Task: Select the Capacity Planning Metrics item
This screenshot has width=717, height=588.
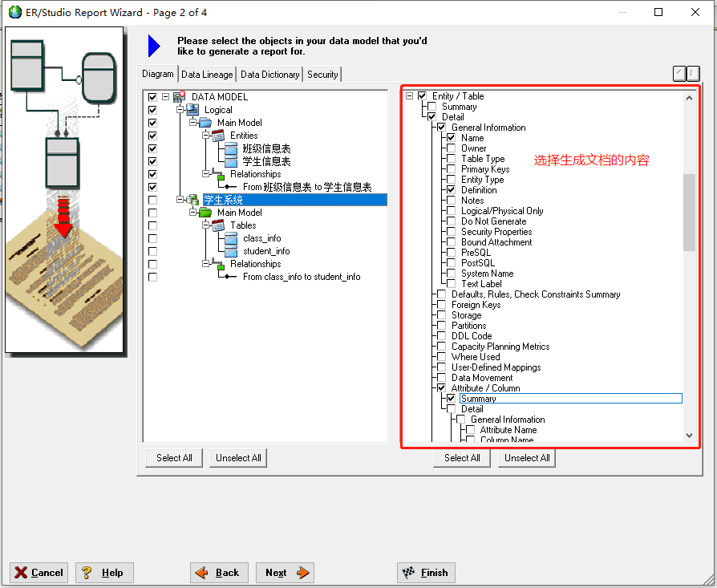Action: click(500, 346)
